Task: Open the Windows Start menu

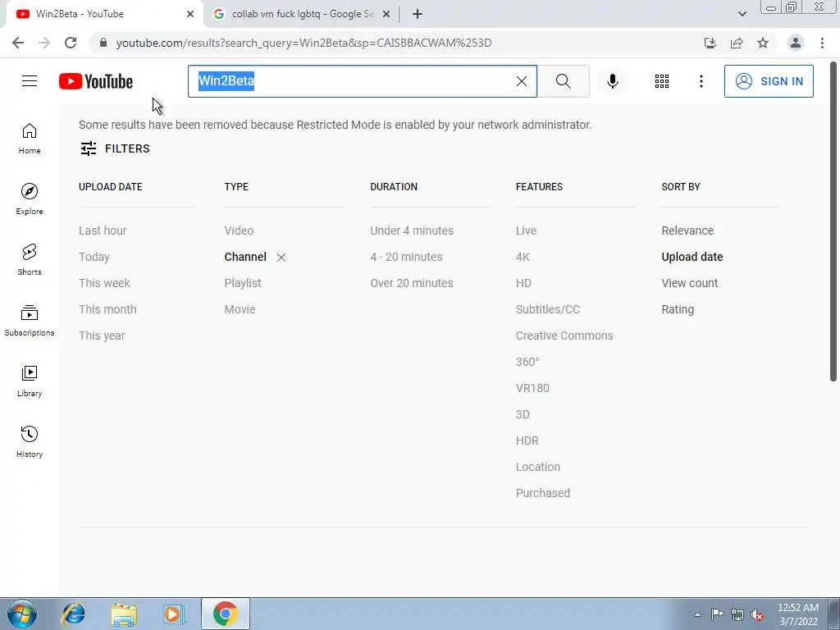Action: pos(22,614)
